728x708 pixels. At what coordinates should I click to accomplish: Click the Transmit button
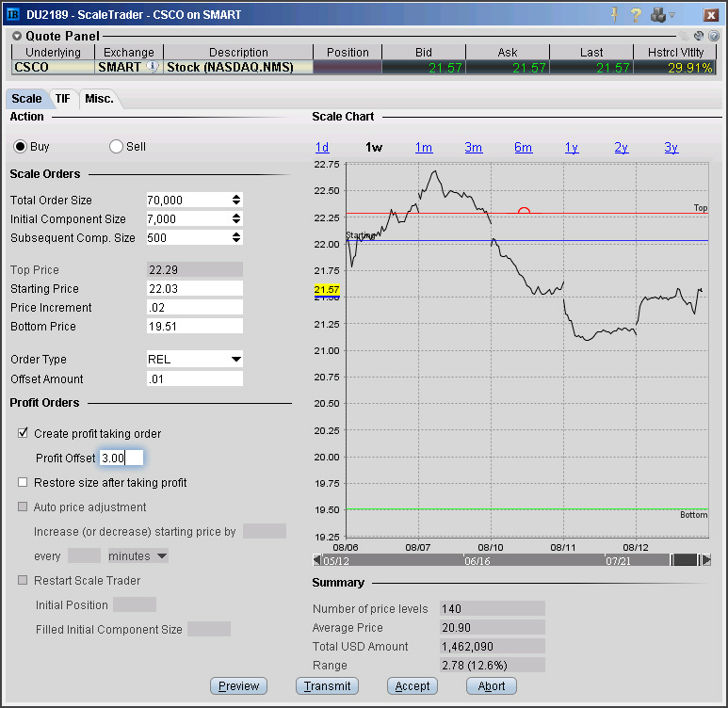click(328, 685)
